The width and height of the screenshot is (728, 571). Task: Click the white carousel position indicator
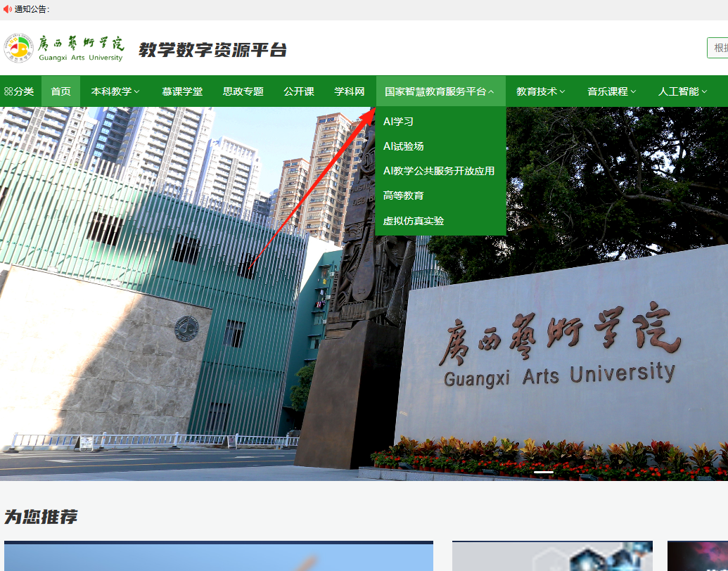point(543,472)
